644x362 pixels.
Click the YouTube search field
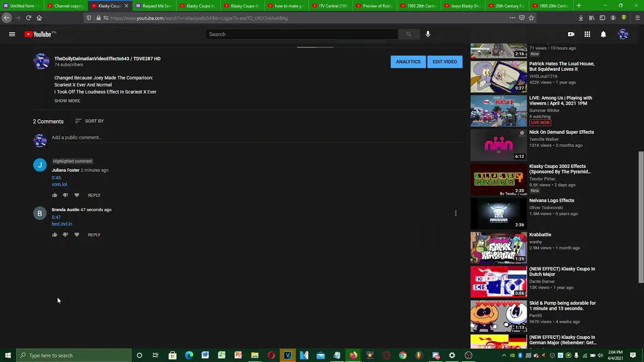tap(302, 34)
